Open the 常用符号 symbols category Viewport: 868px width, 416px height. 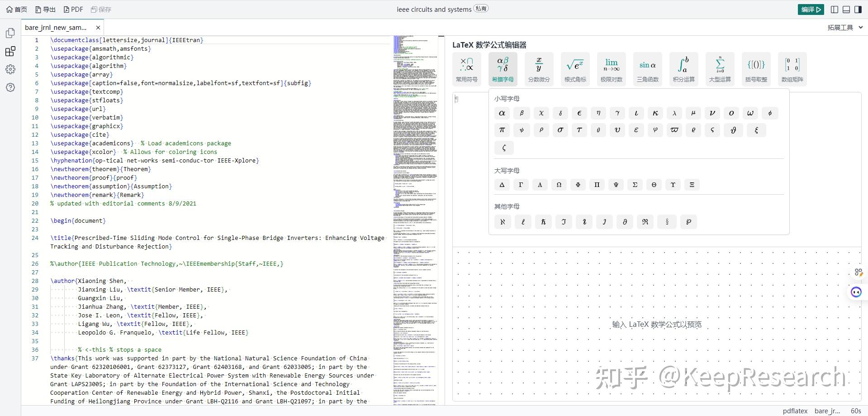[466, 69]
